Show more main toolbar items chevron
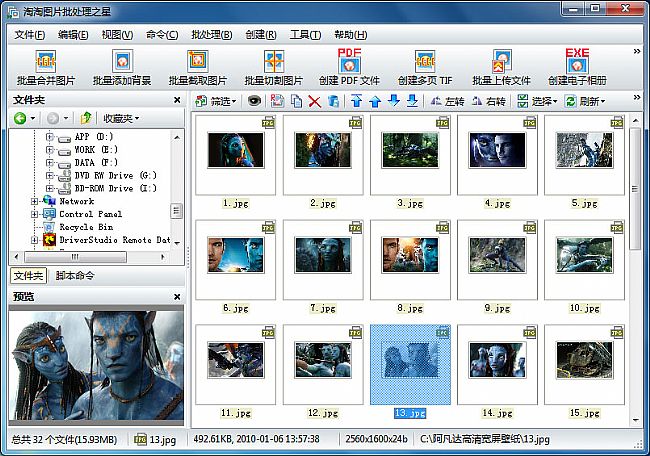This screenshot has width=650, height=456. coord(637,51)
